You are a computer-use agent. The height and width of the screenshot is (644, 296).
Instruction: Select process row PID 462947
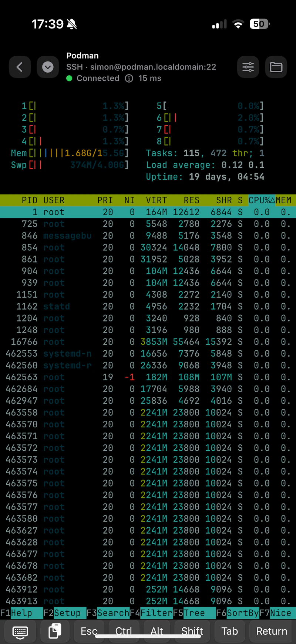[148, 401]
